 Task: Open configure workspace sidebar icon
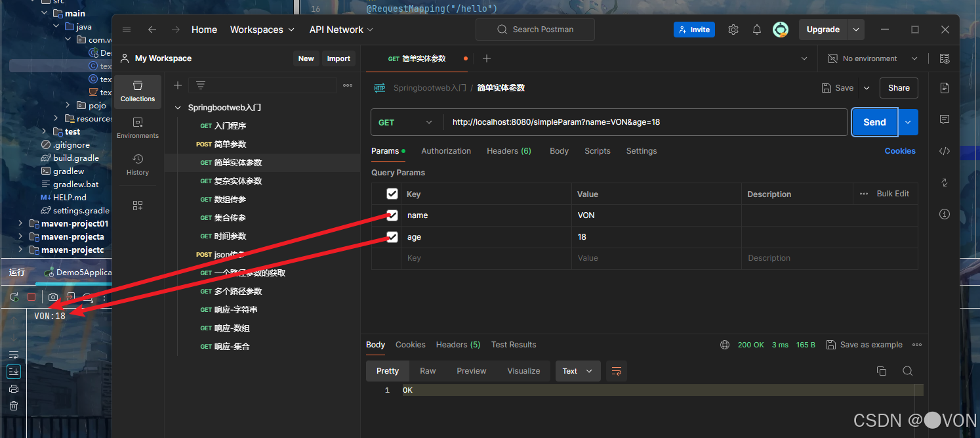coord(138,206)
